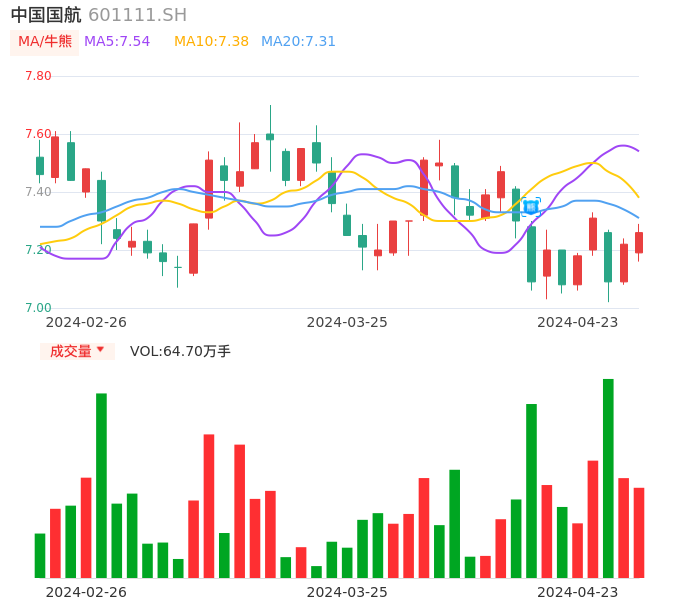Click the red arrow beside 成交量
Screen dimensions: 686x606
pos(100,350)
